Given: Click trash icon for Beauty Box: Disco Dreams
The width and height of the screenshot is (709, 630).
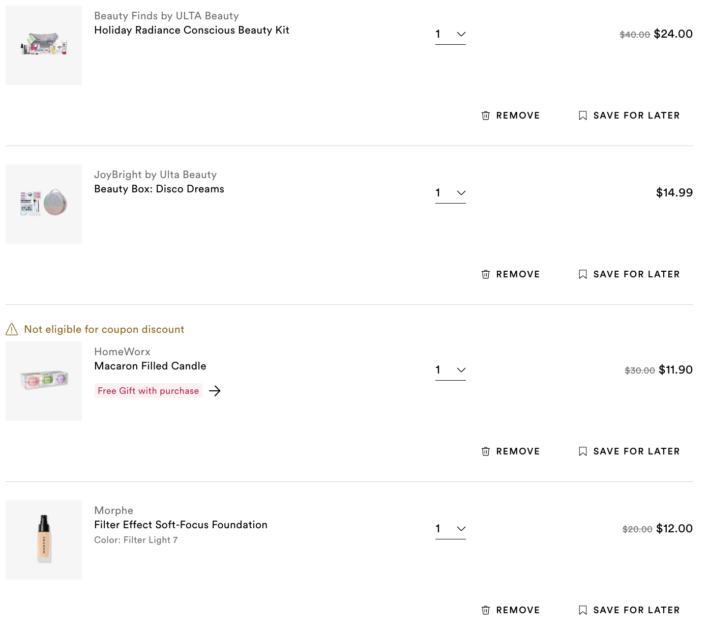Looking at the screenshot, I should click(x=486, y=275).
